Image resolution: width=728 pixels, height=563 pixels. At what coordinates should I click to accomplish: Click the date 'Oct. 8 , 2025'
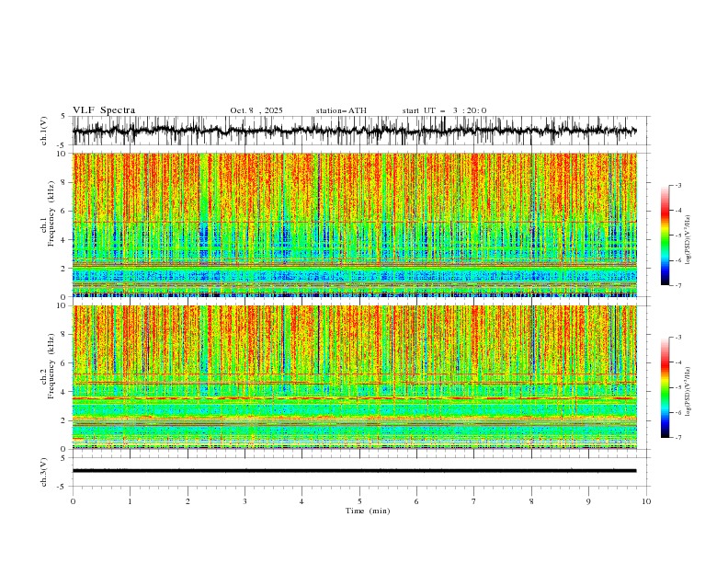(256, 110)
